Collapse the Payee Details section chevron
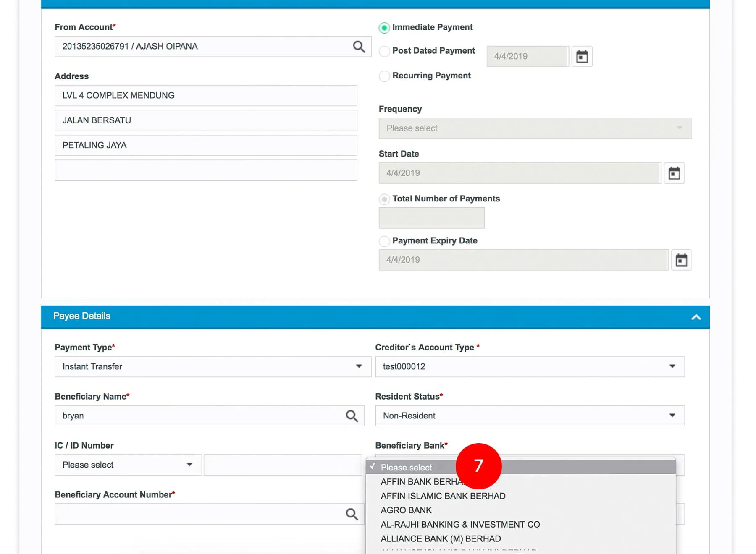The width and height of the screenshot is (756, 554). [x=696, y=317]
